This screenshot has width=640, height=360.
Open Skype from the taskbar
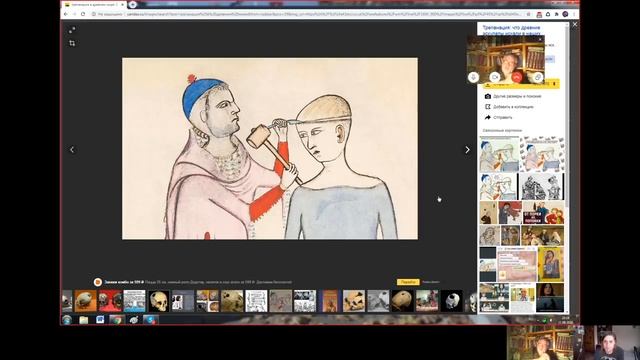point(150,320)
